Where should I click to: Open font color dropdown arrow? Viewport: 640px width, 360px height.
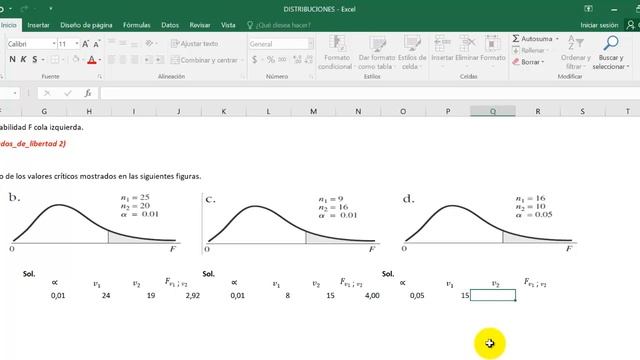pos(100,60)
